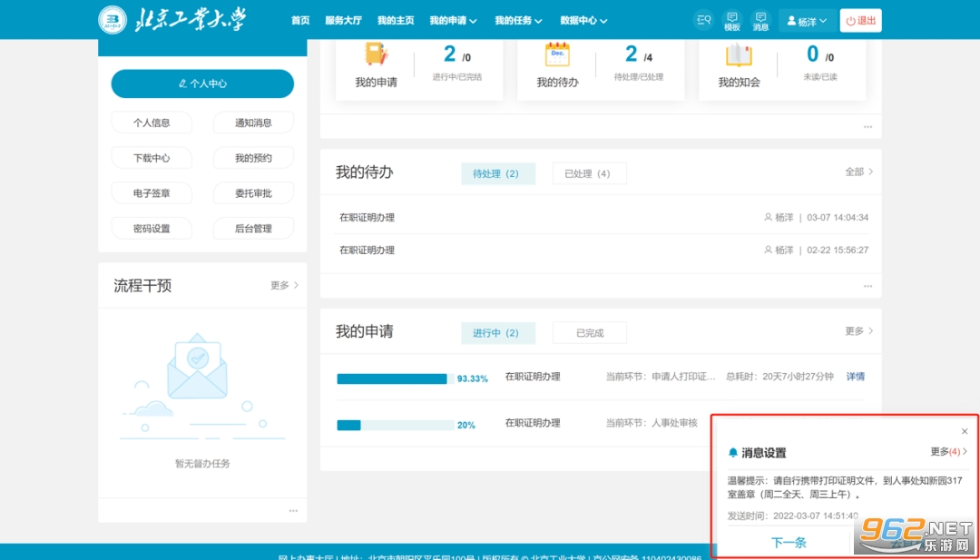980x560 pixels.
Task: Open 服务大厅 in the top navigation
Action: (343, 20)
